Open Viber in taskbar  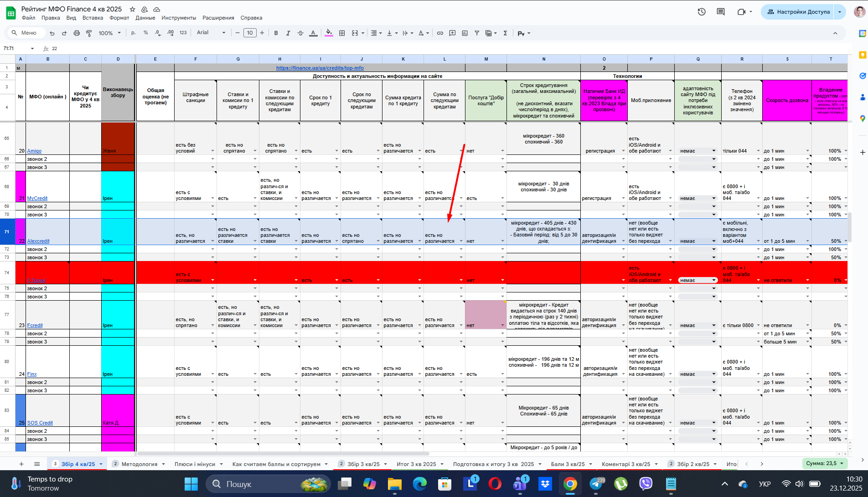[x=646, y=484]
